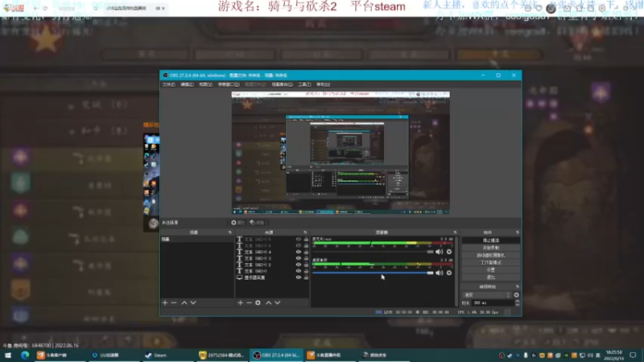Open the Filters button beside Properties

257,223
